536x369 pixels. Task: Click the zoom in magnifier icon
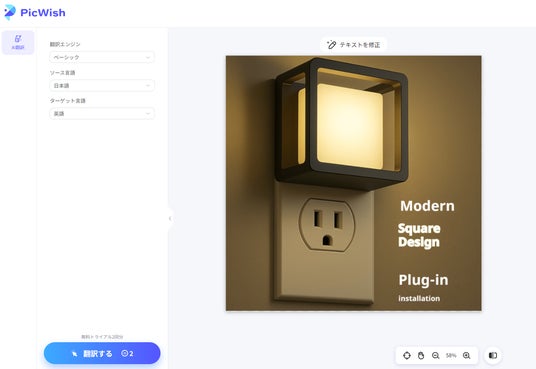[x=467, y=356]
